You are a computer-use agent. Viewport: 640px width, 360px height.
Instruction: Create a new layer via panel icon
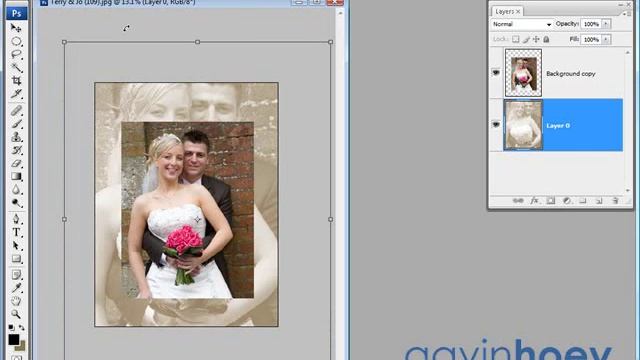pyautogui.click(x=599, y=200)
